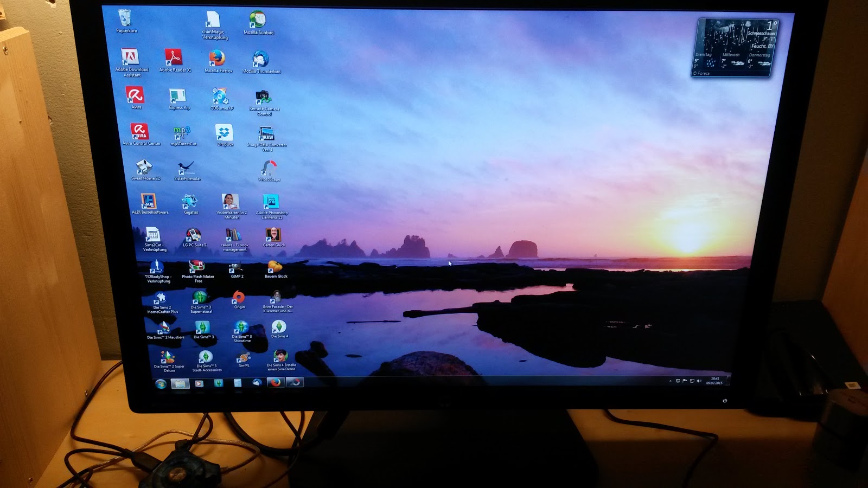Viewport: 868px width, 488px height.
Task: Click the Show Desktop strip beside the clock
Action: coord(728,380)
